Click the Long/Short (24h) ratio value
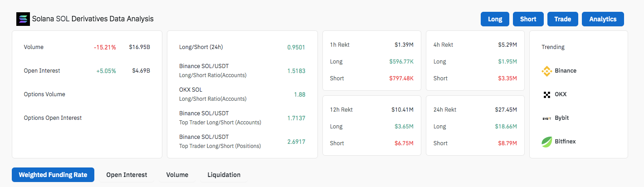 coord(296,47)
